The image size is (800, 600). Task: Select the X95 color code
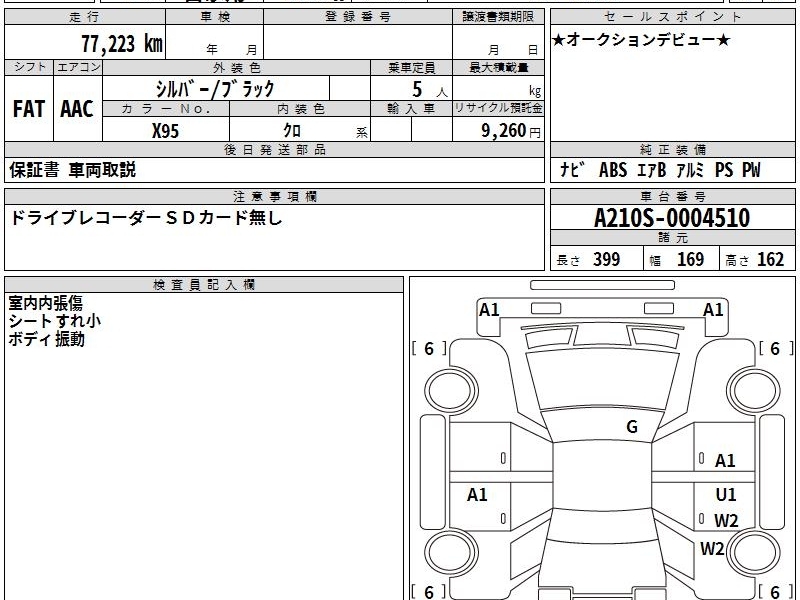pos(165,131)
